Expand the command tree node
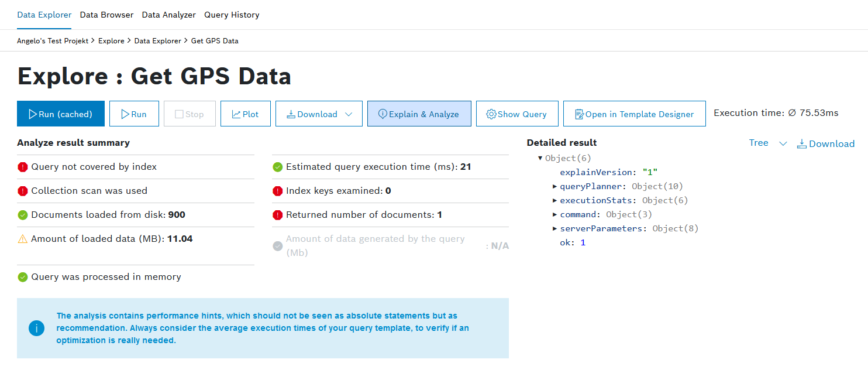 (554, 214)
